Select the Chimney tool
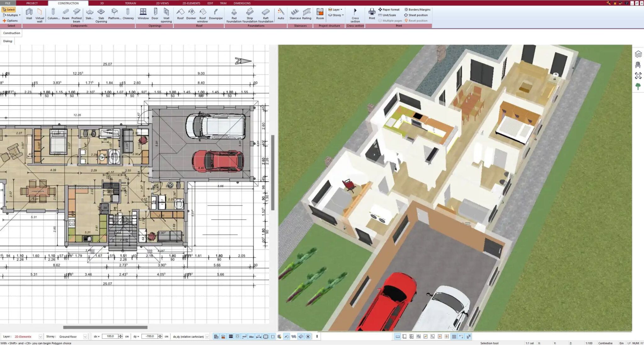 (128, 13)
